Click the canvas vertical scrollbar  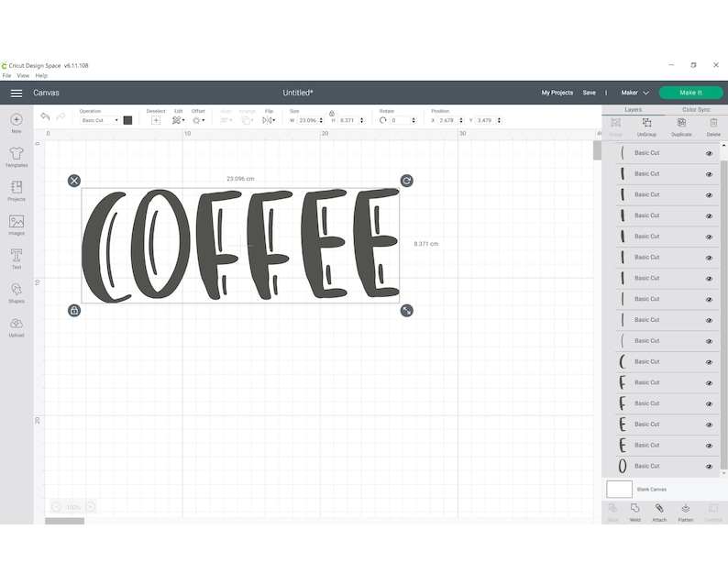597,150
